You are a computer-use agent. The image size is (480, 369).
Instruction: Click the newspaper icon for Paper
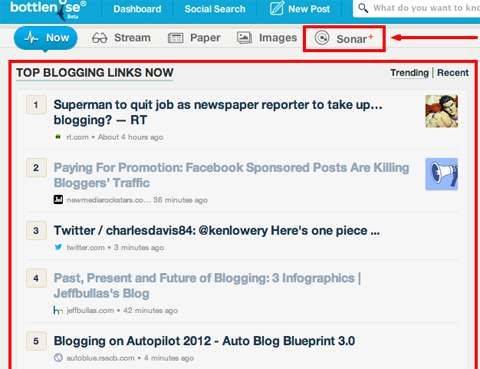coord(176,38)
